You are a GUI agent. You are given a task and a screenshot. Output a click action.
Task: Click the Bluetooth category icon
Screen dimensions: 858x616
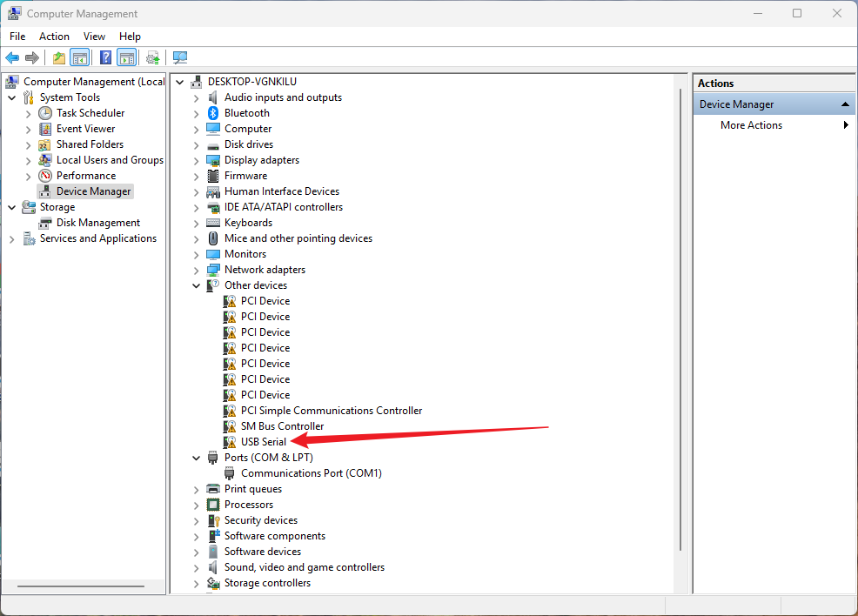[x=213, y=113]
